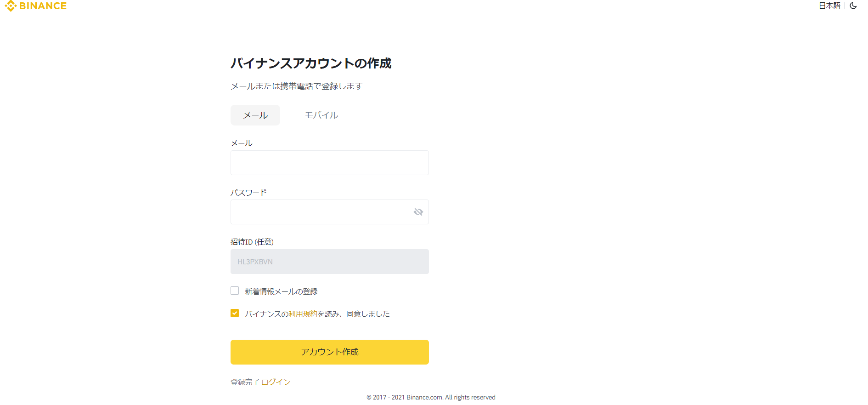868x405 pixels.
Task: Click the アカウント作成 button
Action: [x=330, y=352]
